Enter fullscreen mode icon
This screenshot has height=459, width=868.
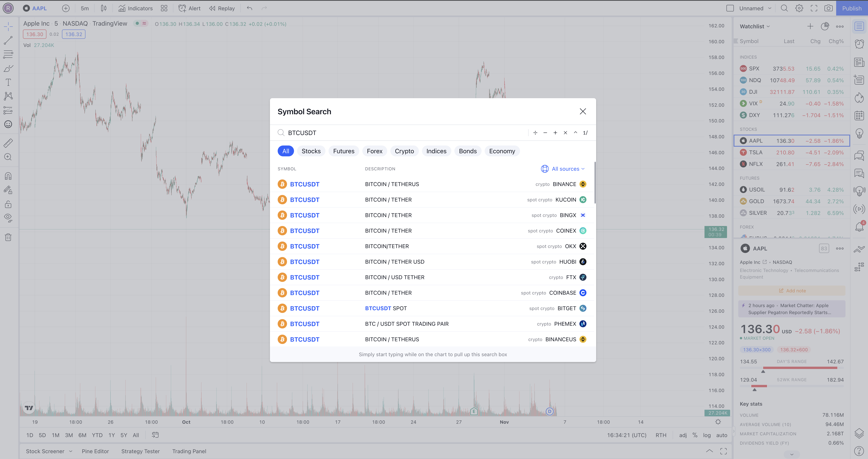pos(814,8)
